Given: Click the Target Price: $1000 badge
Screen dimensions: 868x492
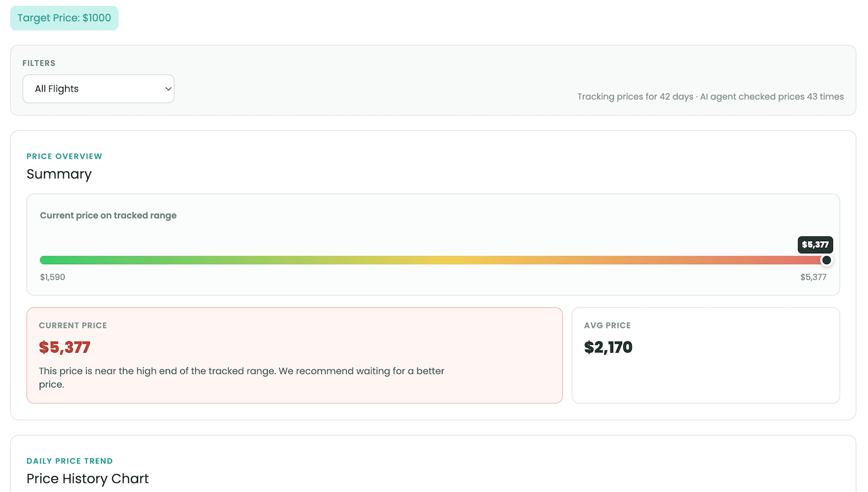Looking at the screenshot, I should tap(64, 18).
